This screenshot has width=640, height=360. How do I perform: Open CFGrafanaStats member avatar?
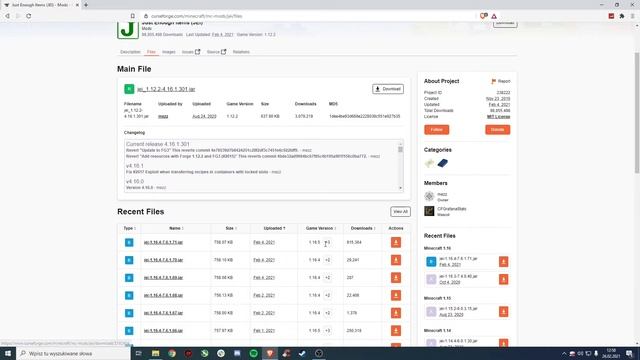tap(429, 211)
